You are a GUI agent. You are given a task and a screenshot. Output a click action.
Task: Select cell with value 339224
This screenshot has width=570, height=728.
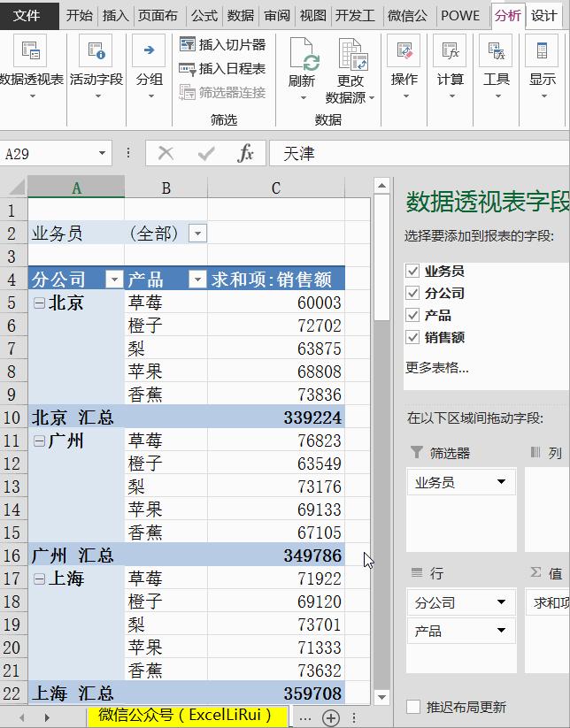tap(276, 418)
